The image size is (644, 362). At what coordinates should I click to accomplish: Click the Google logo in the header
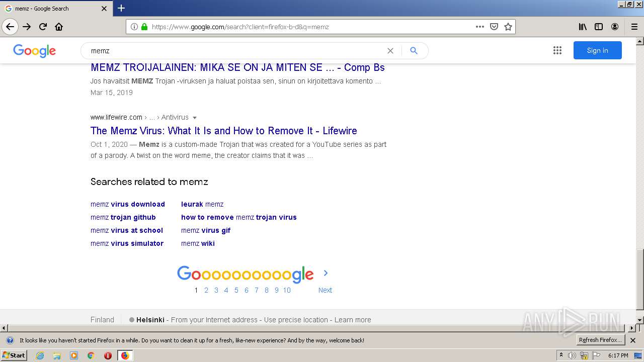coord(34,51)
